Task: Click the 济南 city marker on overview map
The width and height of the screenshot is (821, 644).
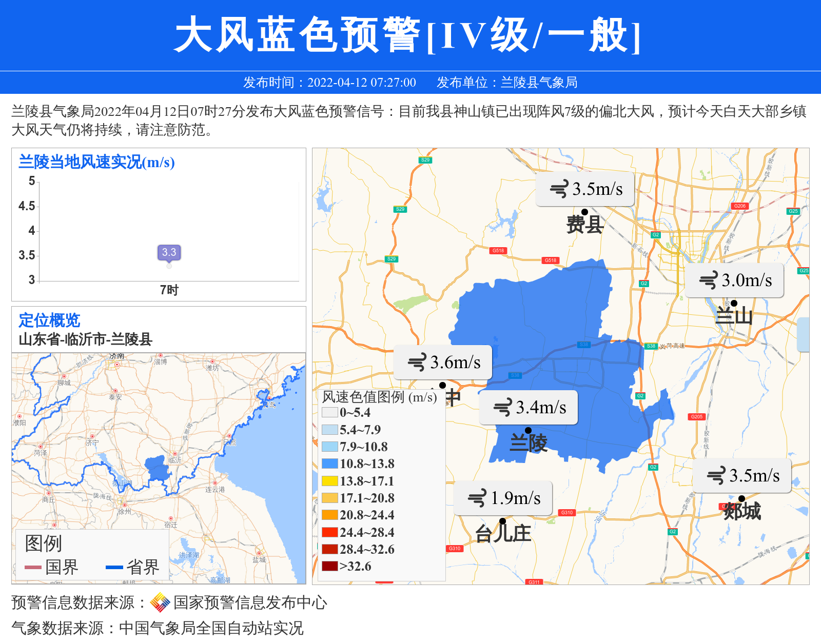Action: point(117,365)
